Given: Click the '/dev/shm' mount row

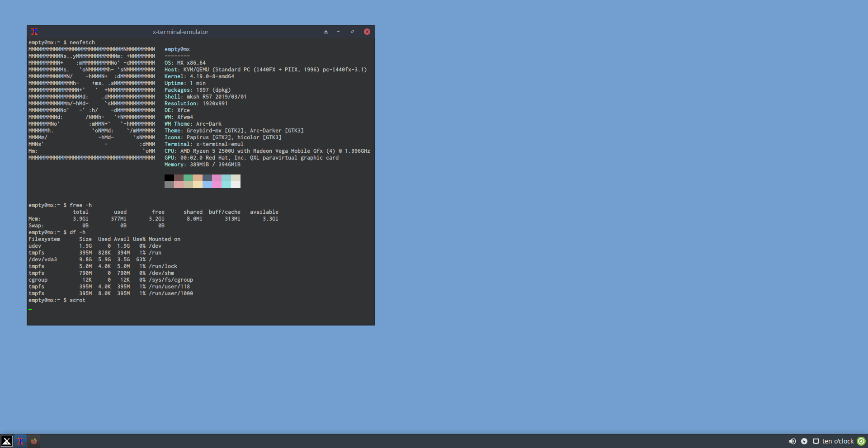Looking at the screenshot, I should tap(101, 273).
